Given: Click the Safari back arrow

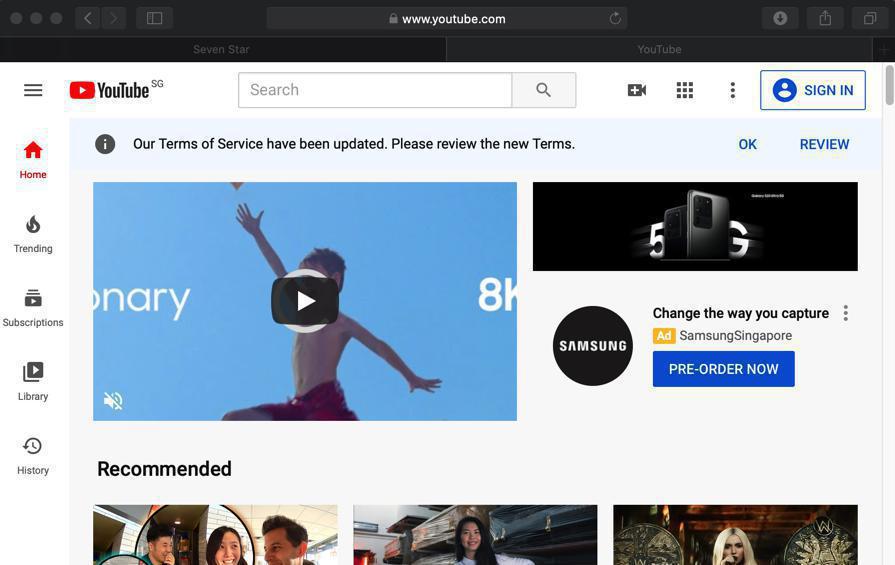Looking at the screenshot, I should click(88, 18).
